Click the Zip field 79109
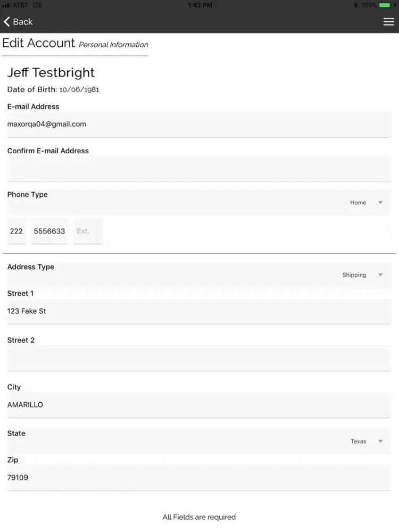 point(199,477)
